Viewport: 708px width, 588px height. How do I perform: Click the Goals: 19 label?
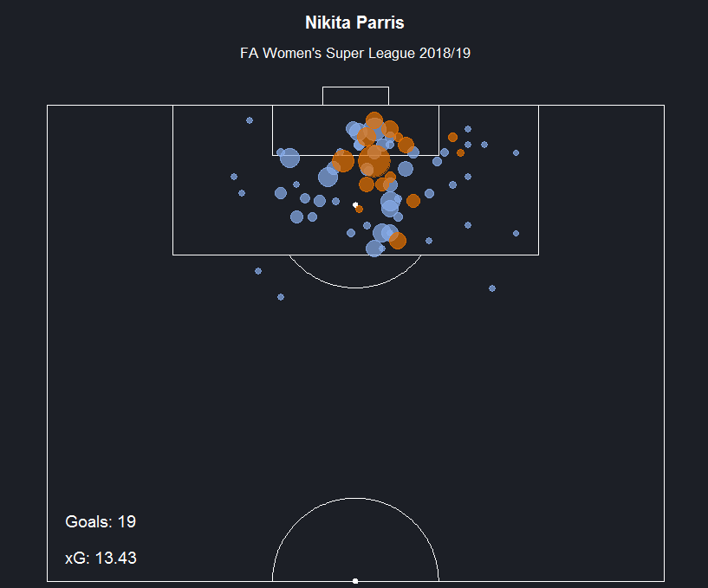point(101,521)
